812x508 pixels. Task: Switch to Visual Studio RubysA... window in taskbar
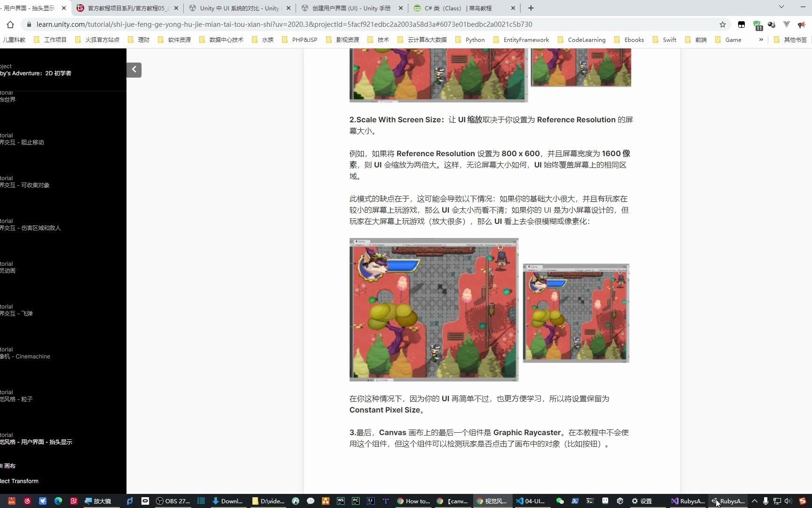[688, 501]
